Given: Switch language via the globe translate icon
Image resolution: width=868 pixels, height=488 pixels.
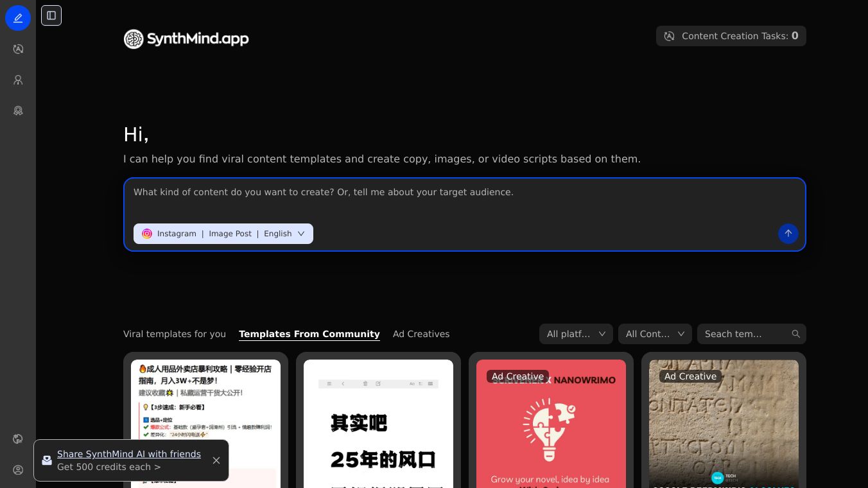Looking at the screenshot, I should [18, 439].
